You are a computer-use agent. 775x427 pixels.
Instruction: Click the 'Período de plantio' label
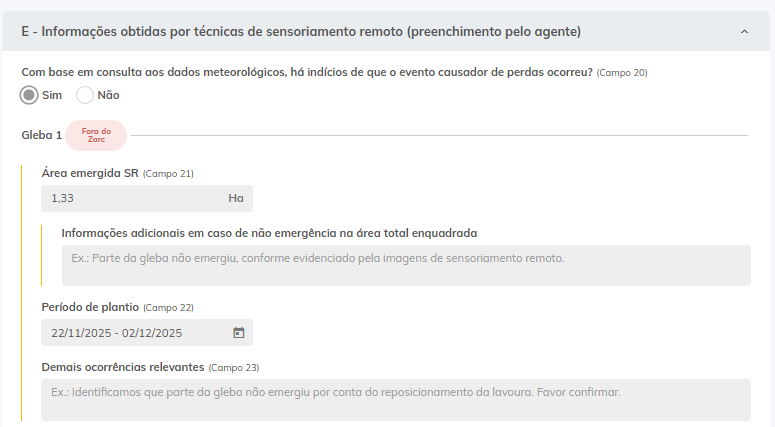click(x=90, y=307)
